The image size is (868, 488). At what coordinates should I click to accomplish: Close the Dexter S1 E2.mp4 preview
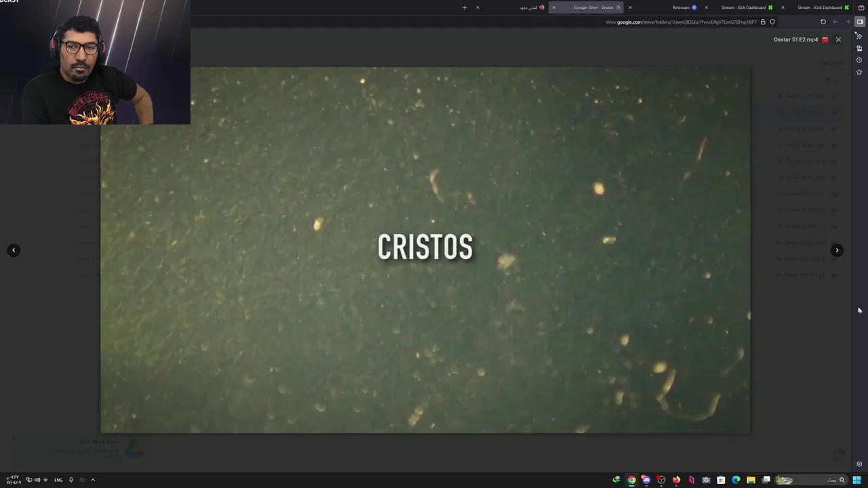point(838,39)
